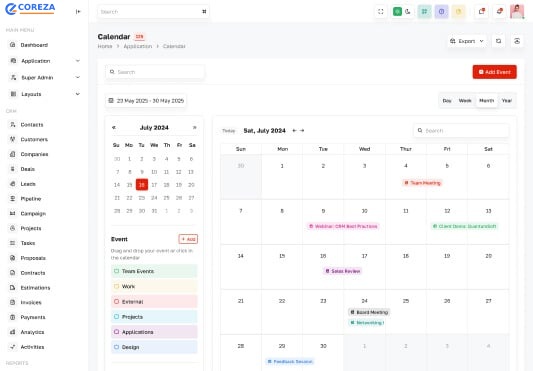533x371 pixels.
Task: Expand the Application menu chevron
Action: click(x=78, y=61)
